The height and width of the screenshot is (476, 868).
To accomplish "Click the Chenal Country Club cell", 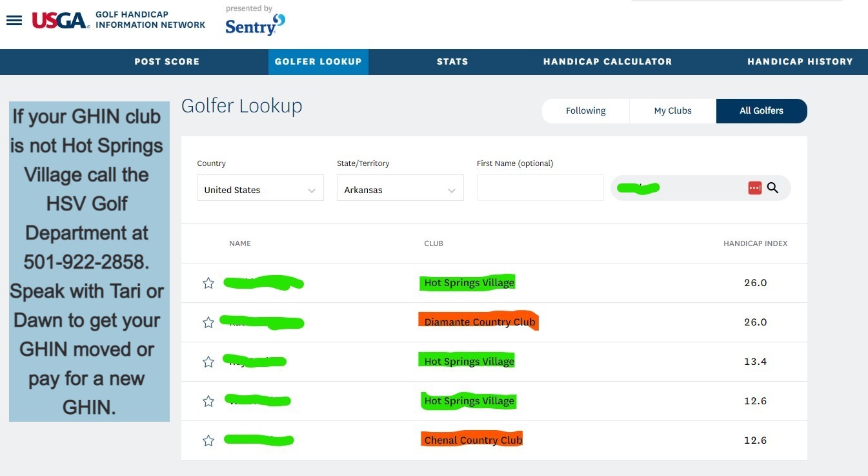I will [x=473, y=440].
